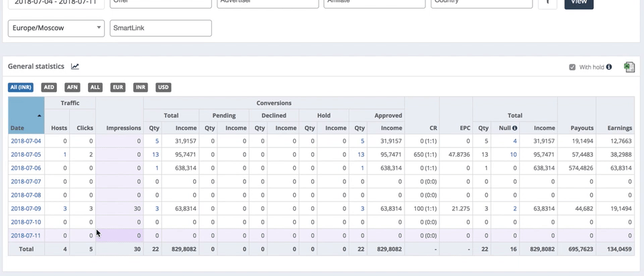Click CR value 650 (1:1)

pyautogui.click(x=425, y=155)
